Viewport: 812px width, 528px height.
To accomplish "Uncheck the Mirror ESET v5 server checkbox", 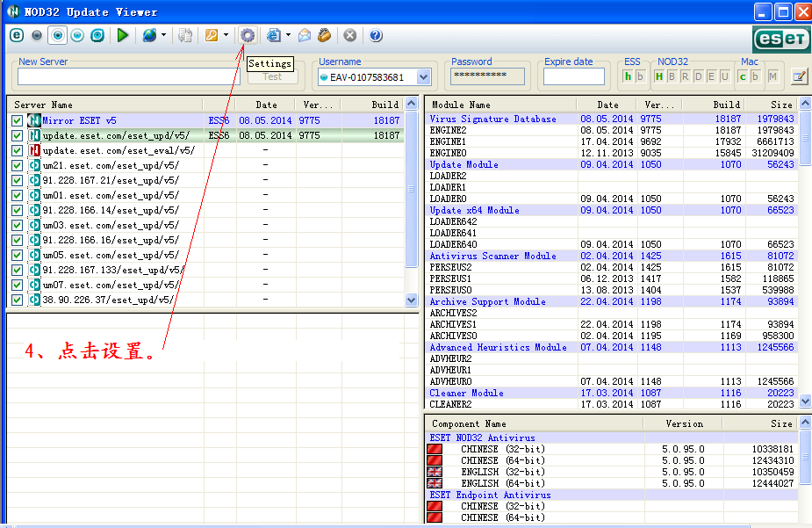I will 17,120.
